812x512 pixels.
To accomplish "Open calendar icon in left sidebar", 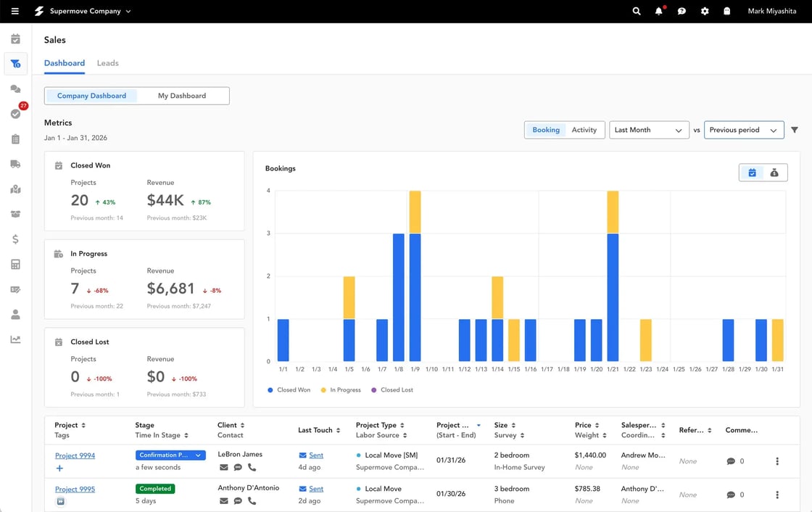I will pos(15,39).
